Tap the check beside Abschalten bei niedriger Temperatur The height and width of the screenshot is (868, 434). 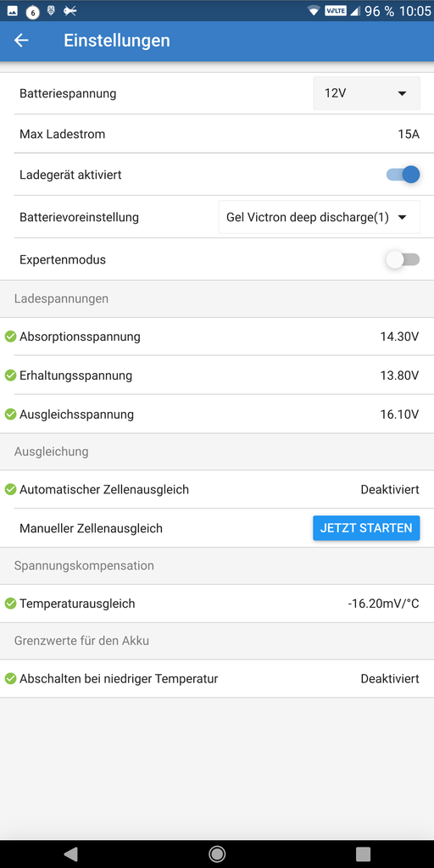[10, 678]
